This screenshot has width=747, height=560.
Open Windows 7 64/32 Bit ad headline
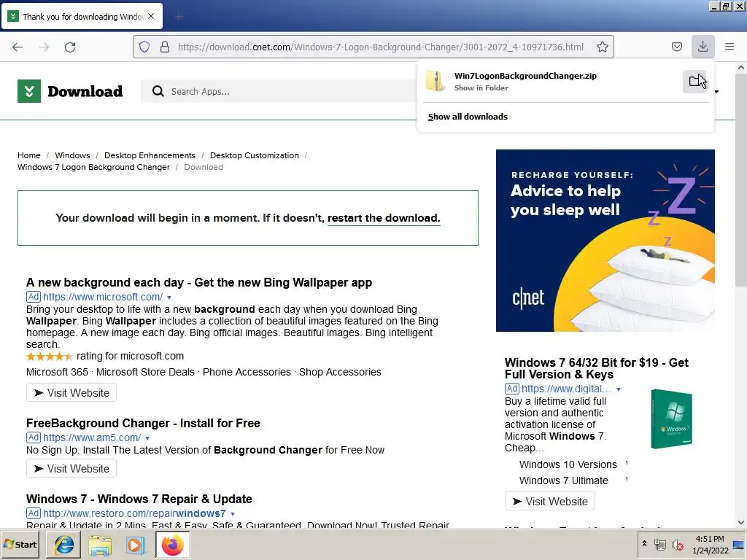click(597, 368)
